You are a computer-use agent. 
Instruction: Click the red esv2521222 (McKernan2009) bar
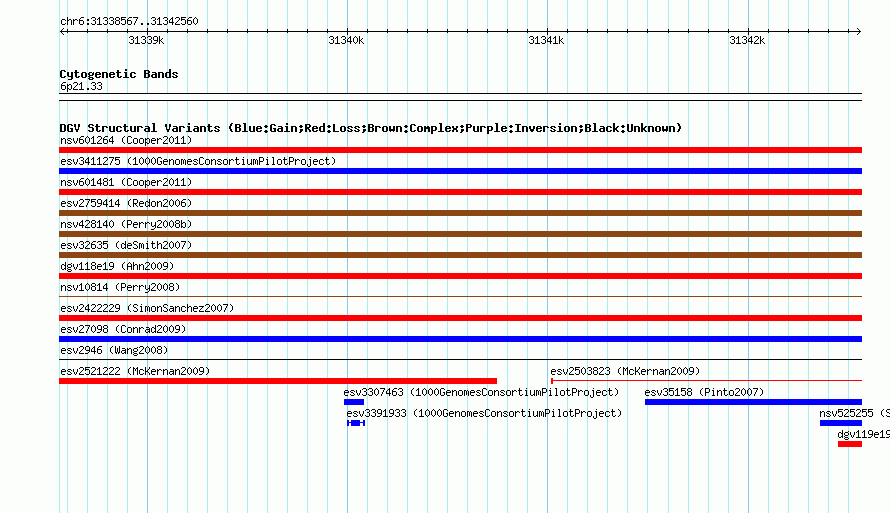278,381
